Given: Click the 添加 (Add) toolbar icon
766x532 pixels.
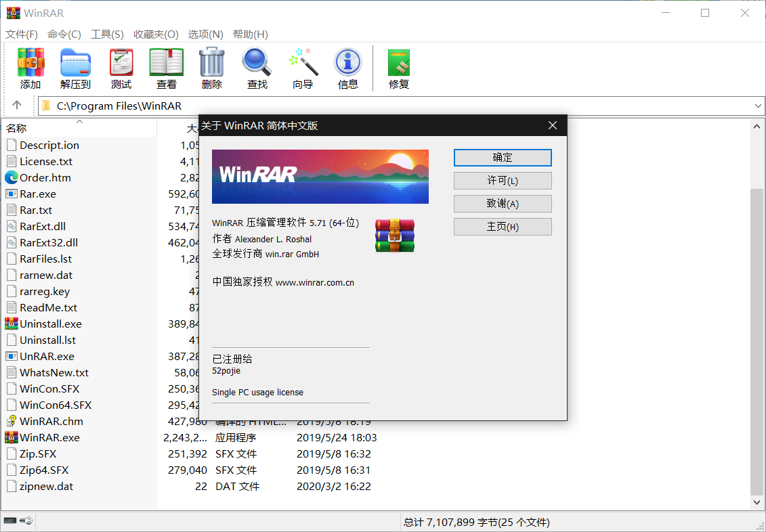Looking at the screenshot, I should 30,62.
